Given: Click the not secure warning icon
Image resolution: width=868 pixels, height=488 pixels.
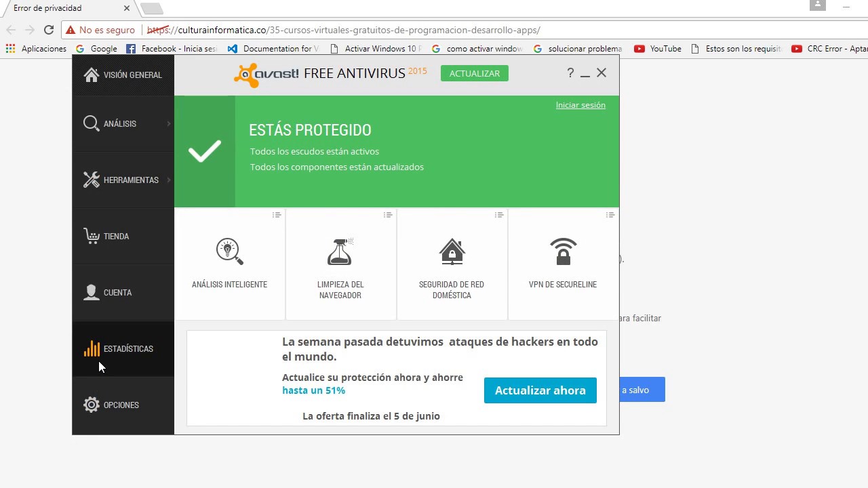Looking at the screenshot, I should [x=71, y=30].
